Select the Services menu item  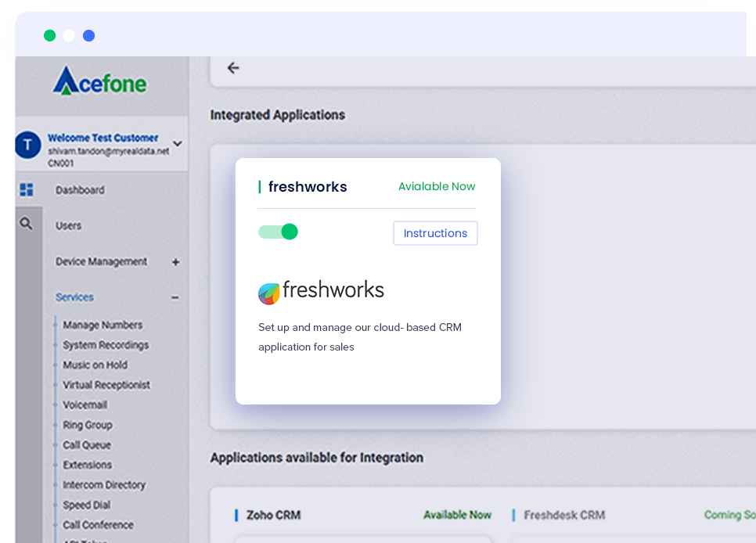point(74,297)
